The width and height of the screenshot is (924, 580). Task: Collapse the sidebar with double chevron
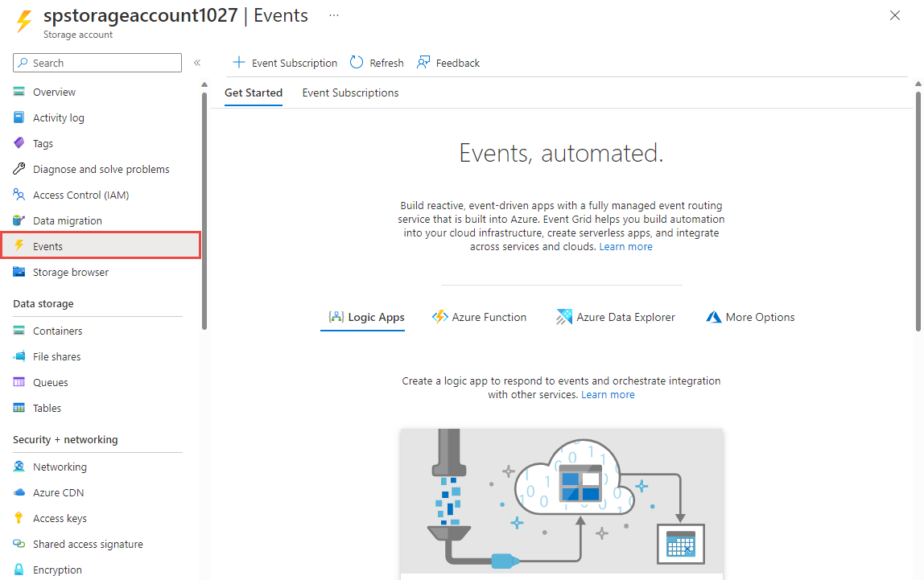point(197,63)
